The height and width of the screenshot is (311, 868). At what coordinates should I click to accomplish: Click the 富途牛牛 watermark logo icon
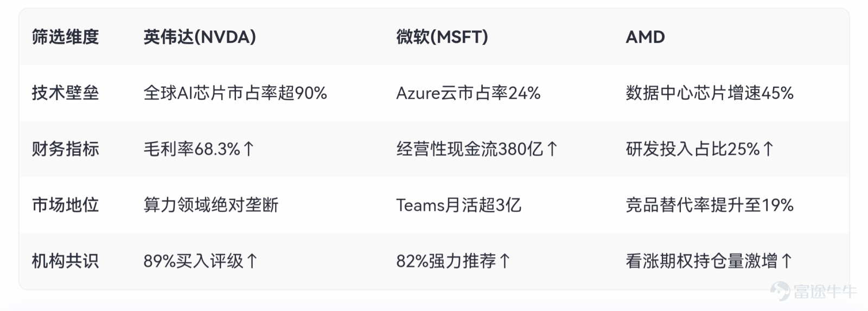781,290
